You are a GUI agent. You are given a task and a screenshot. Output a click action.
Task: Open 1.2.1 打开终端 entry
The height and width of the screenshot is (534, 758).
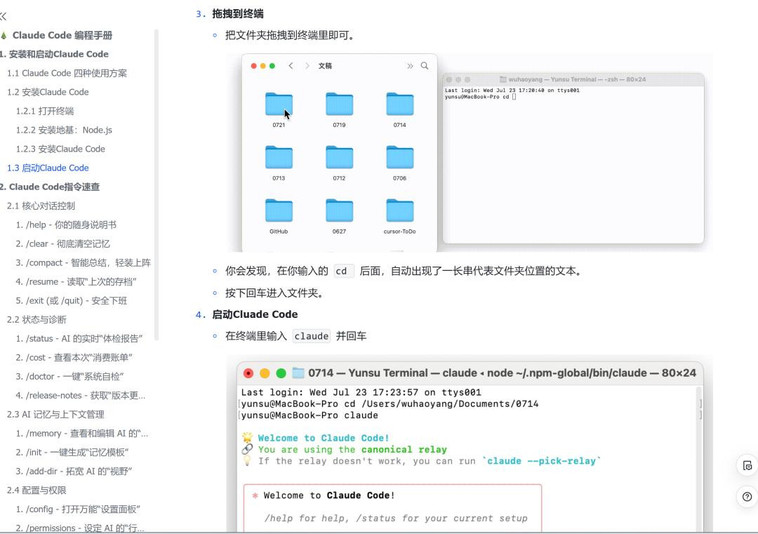[x=44, y=111]
